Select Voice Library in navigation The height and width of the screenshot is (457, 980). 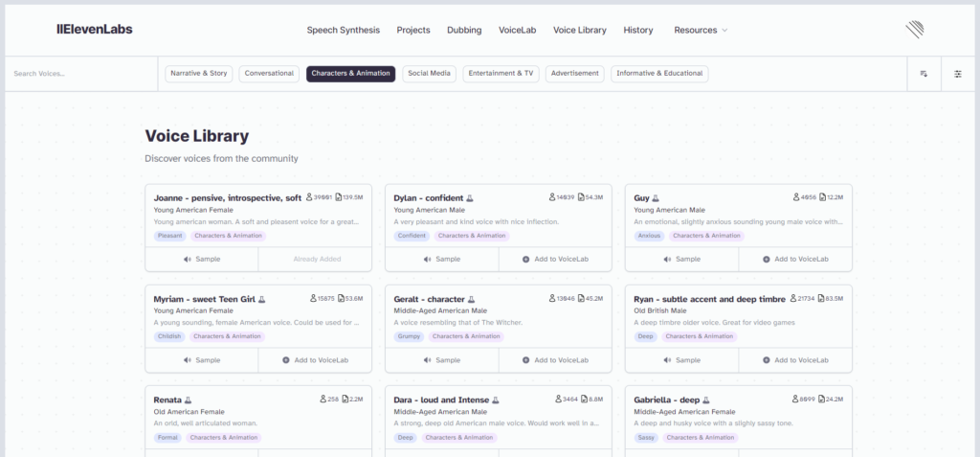[579, 30]
